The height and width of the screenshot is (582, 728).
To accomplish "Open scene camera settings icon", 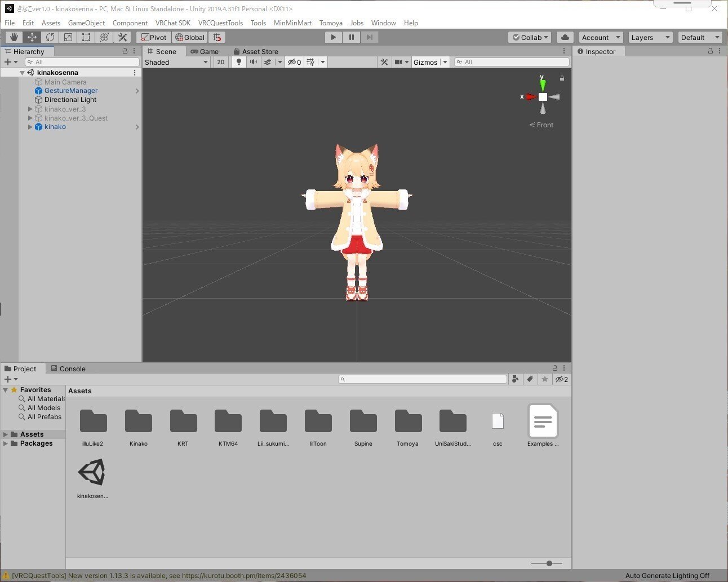I will click(x=399, y=62).
